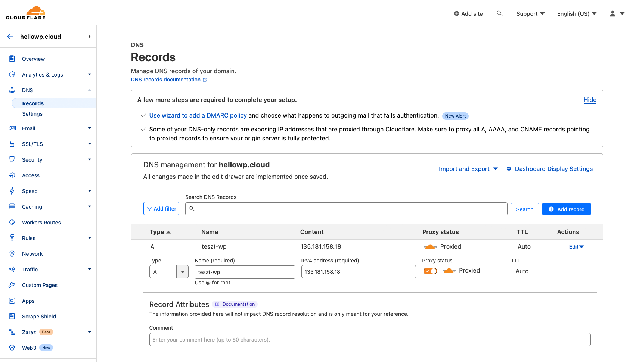This screenshot has height=364, width=636.
Task: Open the English (US) language dropdown
Action: [x=577, y=13]
